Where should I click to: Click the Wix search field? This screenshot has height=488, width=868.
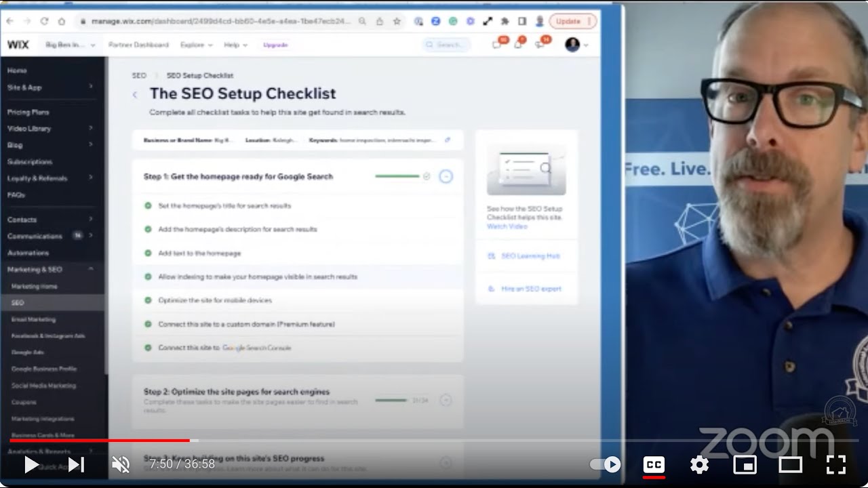pyautogui.click(x=446, y=45)
